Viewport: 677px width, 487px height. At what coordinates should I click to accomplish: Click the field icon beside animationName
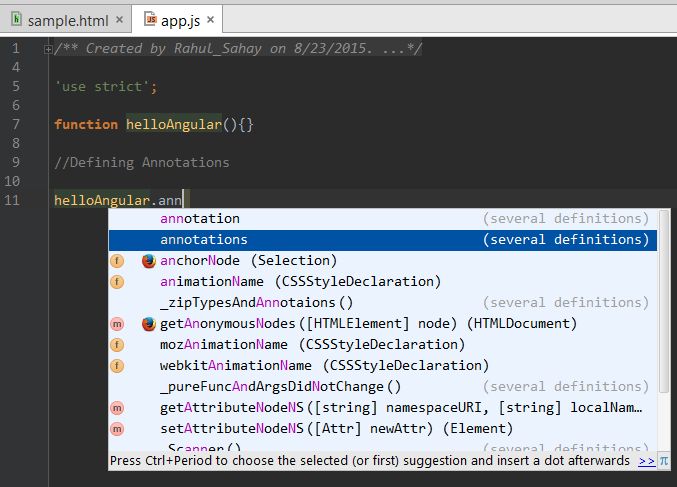(x=117, y=282)
